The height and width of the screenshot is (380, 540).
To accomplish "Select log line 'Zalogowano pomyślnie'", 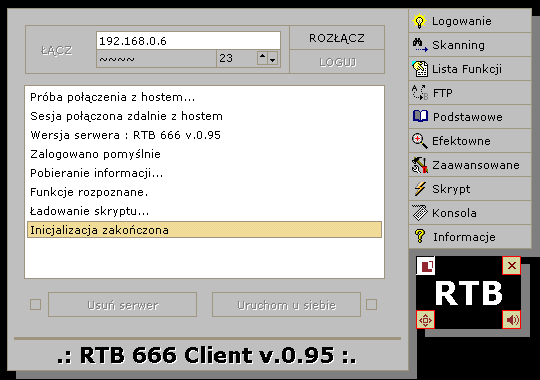I will tap(204, 154).
